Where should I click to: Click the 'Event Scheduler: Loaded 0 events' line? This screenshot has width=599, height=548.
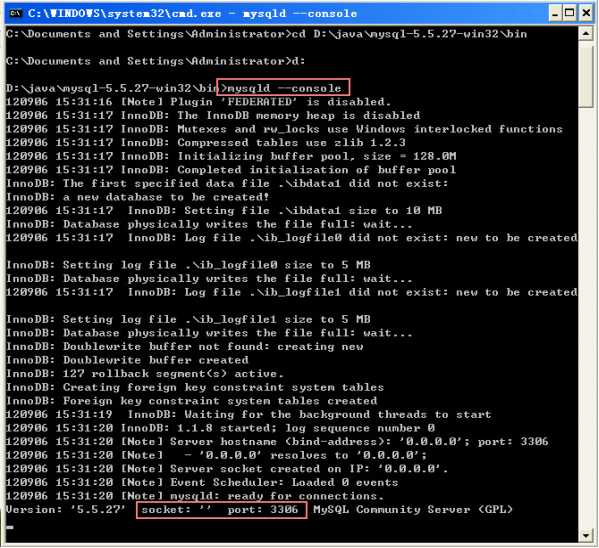(x=202, y=482)
